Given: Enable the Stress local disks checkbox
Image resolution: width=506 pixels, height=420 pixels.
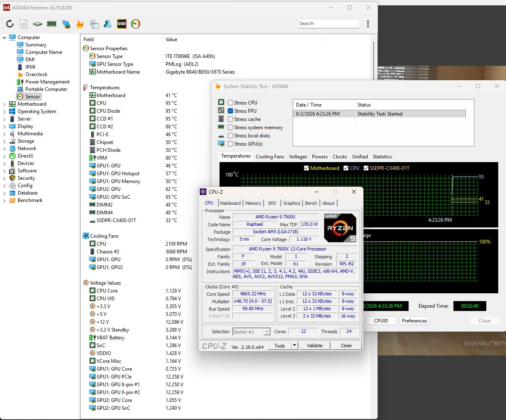Looking at the screenshot, I should click(231, 136).
